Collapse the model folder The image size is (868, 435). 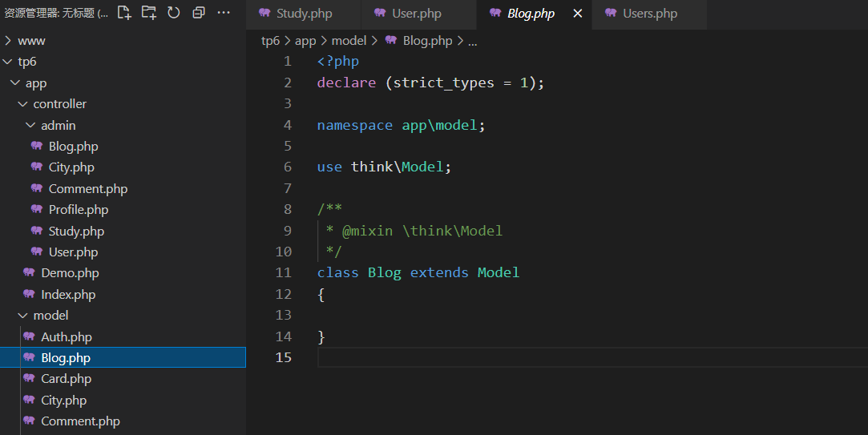pyautogui.click(x=123, y=316)
